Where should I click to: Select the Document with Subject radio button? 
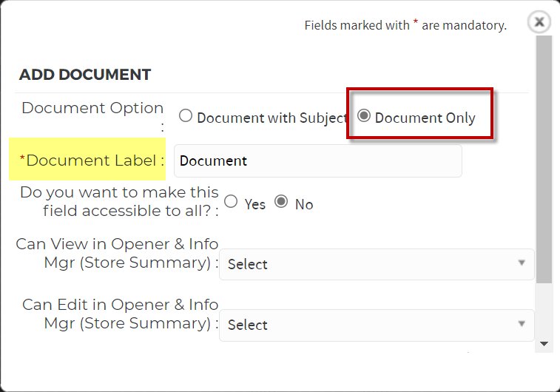coord(186,115)
